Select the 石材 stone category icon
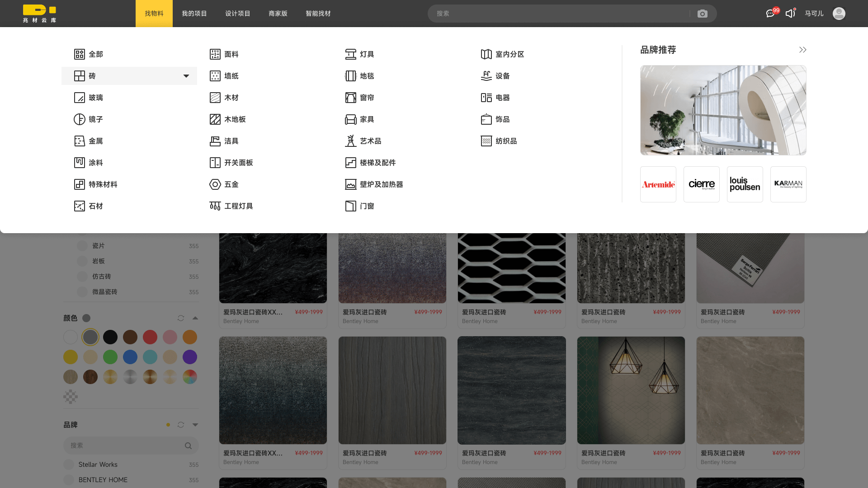868x488 pixels. coord(80,206)
